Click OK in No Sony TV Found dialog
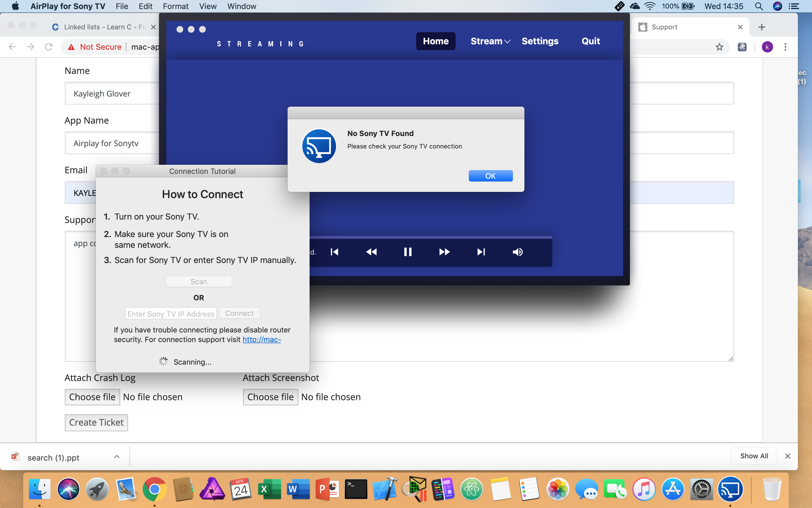 pos(490,176)
